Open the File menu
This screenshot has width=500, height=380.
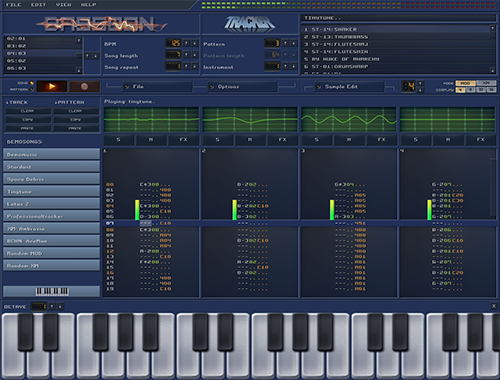pos(13,5)
